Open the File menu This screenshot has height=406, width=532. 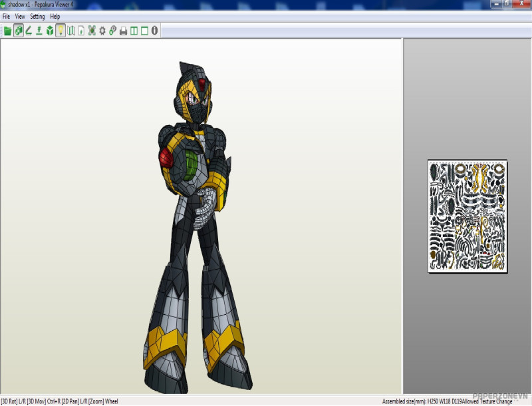(x=6, y=16)
